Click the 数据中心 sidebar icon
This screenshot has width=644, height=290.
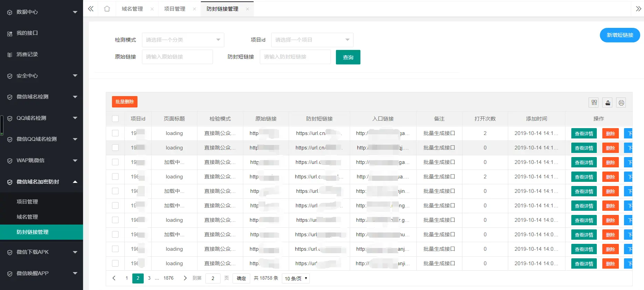[x=10, y=12]
